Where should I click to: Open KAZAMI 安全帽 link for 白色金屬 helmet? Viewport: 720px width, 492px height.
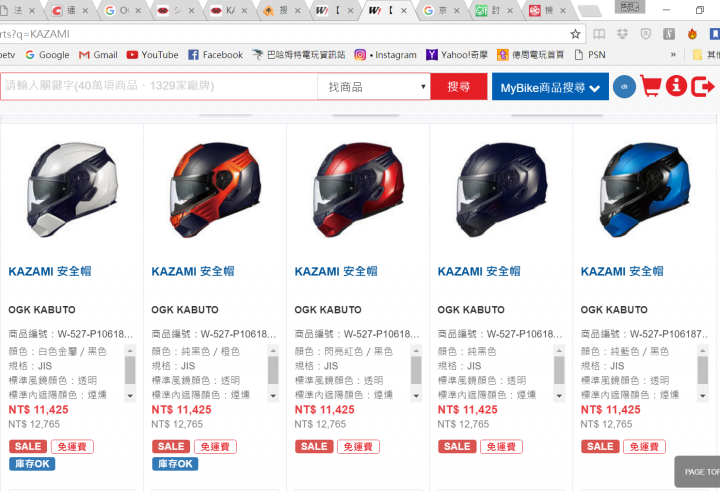click(50, 271)
